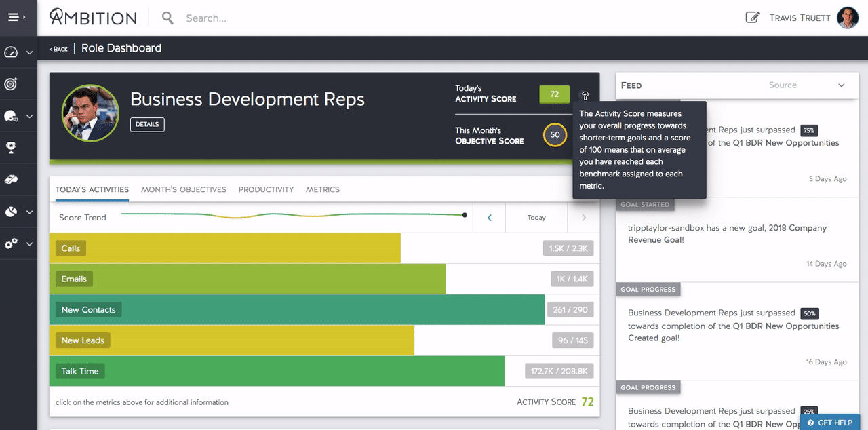
Task: Expand the dashboard gauge submenu chevron
Action: point(29,52)
